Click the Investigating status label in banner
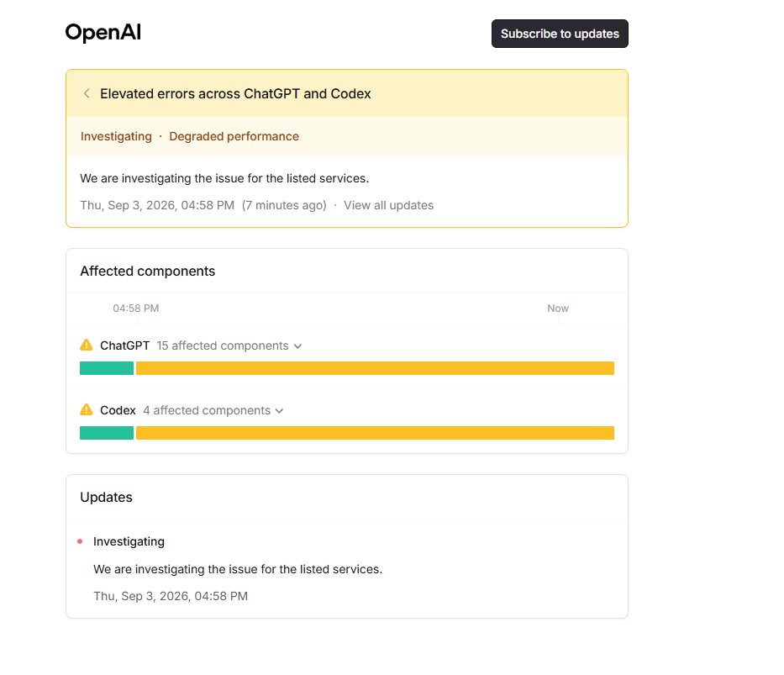The image size is (784, 675). tap(116, 136)
